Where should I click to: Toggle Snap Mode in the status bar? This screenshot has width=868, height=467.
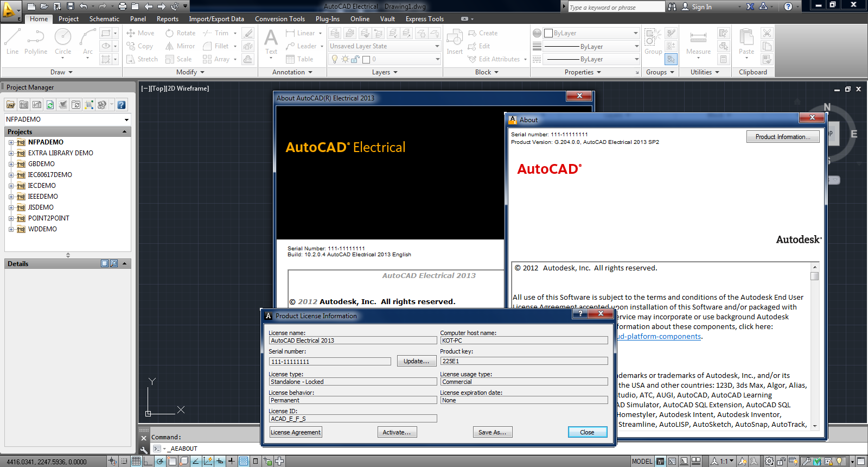tap(124, 462)
